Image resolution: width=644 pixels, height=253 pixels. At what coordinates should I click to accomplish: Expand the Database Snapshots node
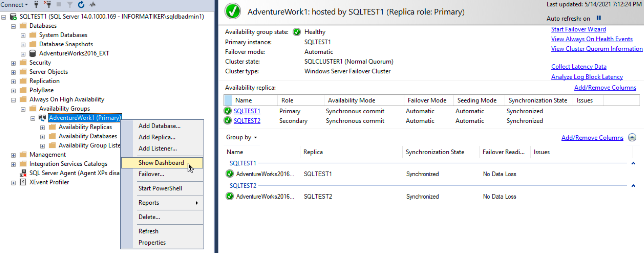click(23, 45)
